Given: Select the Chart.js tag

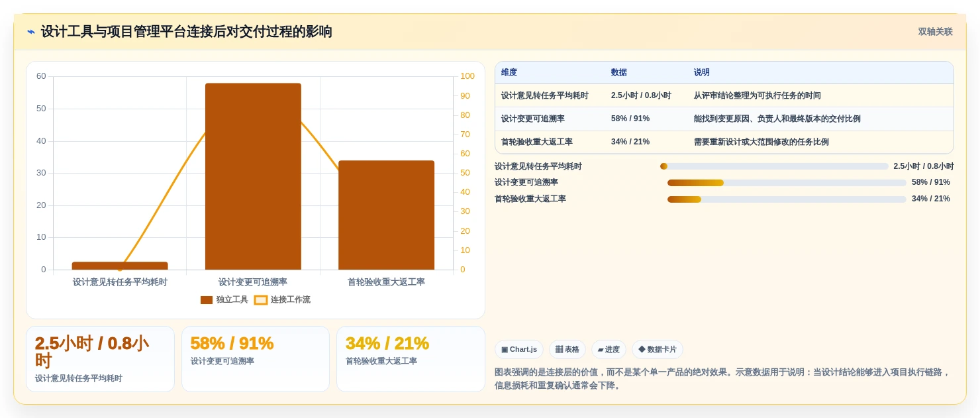Looking at the screenshot, I should 519,350.
